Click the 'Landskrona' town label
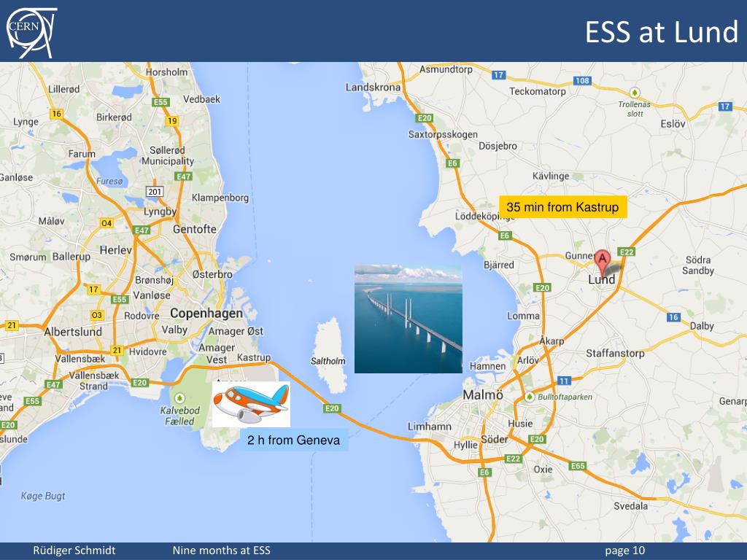This screenshot has height=560, width=747. coord(373,87)
